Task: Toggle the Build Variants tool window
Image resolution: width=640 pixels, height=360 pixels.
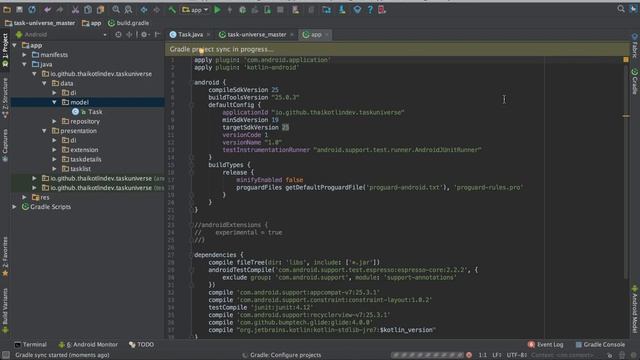Action: point(5,310)
